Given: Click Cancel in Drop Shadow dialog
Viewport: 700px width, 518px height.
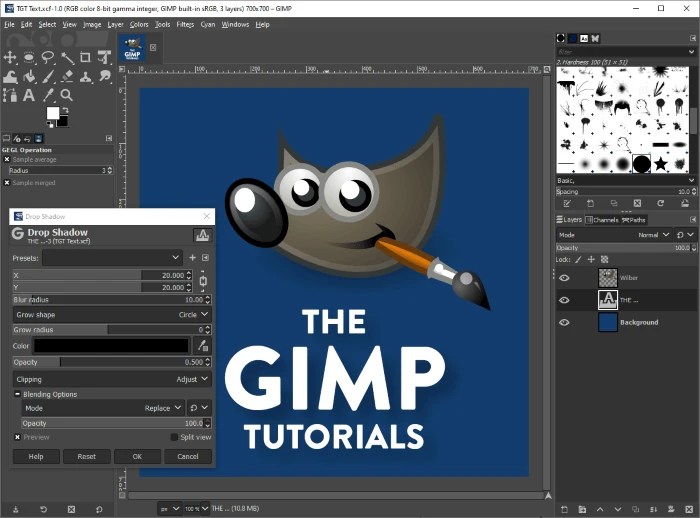Looking at the screenshot, I should coord(188,456).
